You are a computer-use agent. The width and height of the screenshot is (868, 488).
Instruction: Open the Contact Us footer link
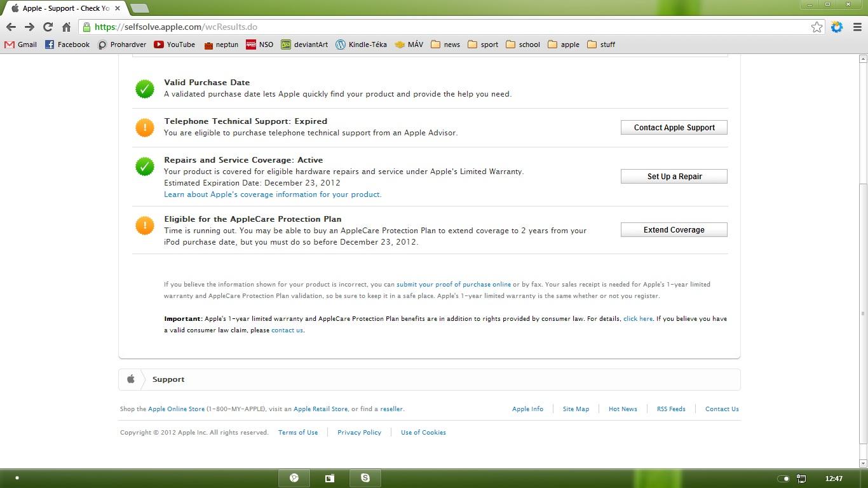click(722, 409)
